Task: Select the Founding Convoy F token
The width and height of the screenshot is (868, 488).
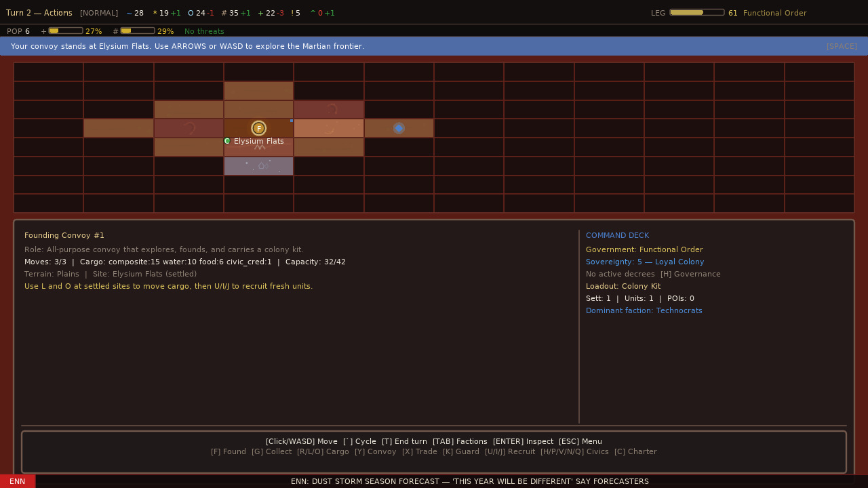Action: tap(258, 128)
